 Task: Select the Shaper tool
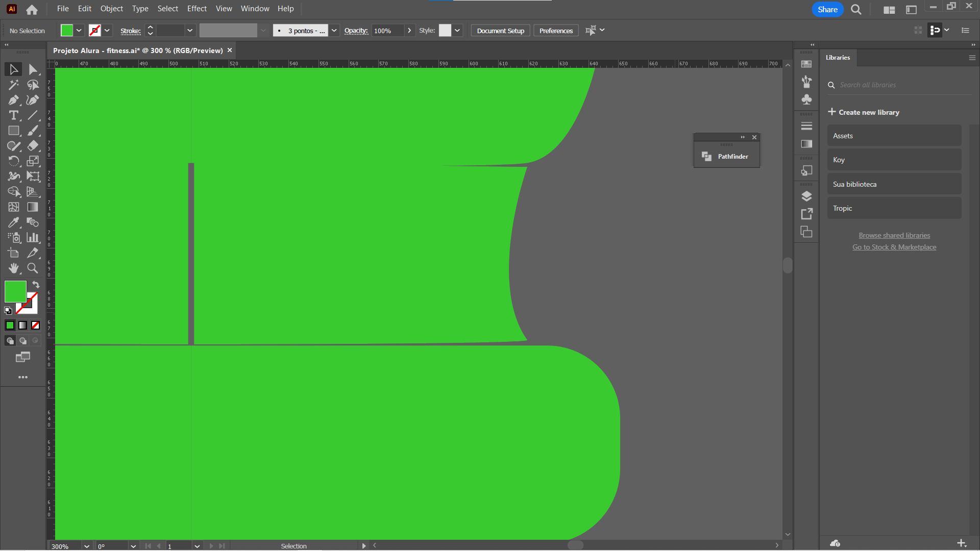pos(14,146)
